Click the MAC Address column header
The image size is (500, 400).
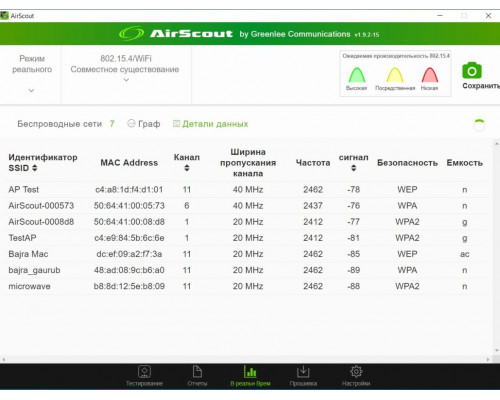click(x=129, y=163)
